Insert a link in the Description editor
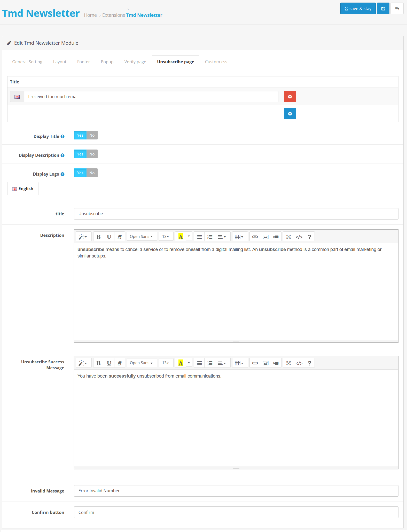Viewport: 407px width, 532px height. tap(255, 237)
